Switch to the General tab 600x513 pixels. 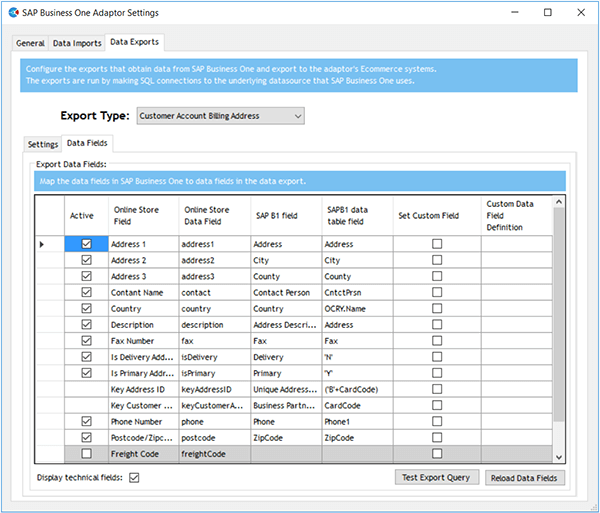(x=30, y=43)
